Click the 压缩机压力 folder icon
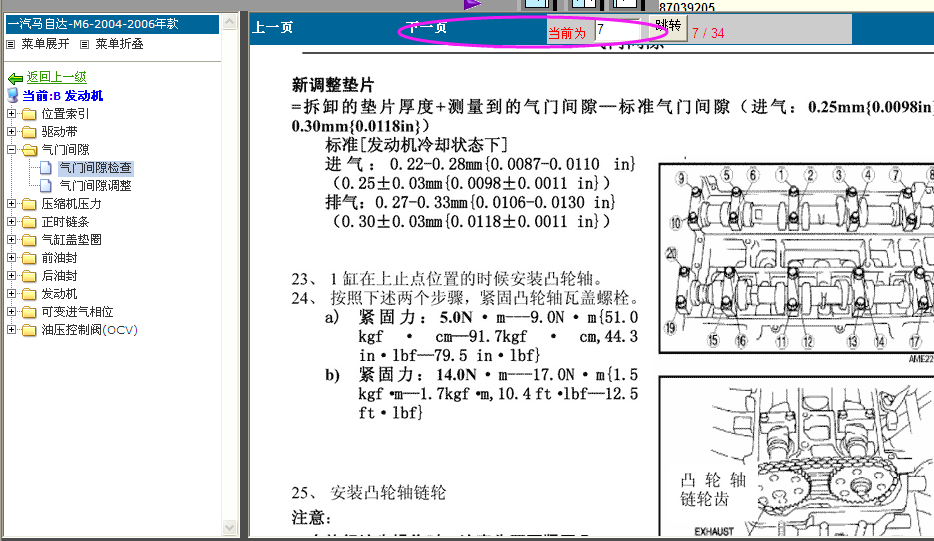The height and width of the screenshot is (541, 934). [29, 204]
